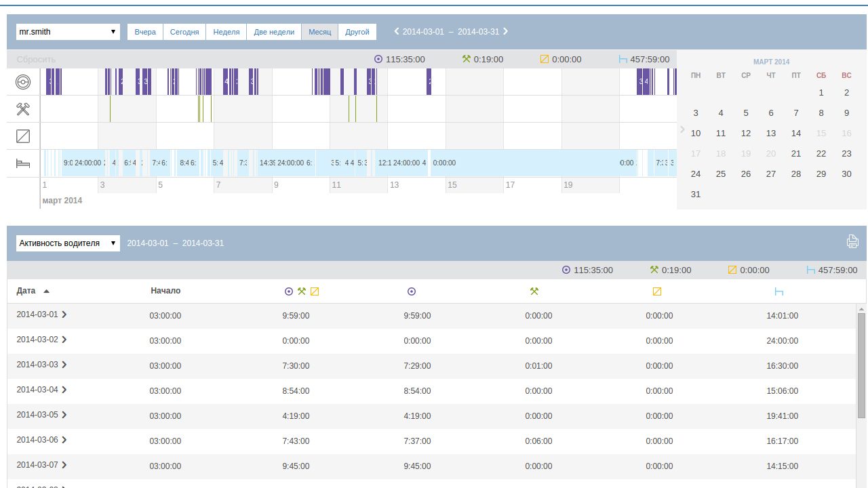868x488 pixels.
Task: Expand the 2014-03-05 row details
Action: pos(64,415)
